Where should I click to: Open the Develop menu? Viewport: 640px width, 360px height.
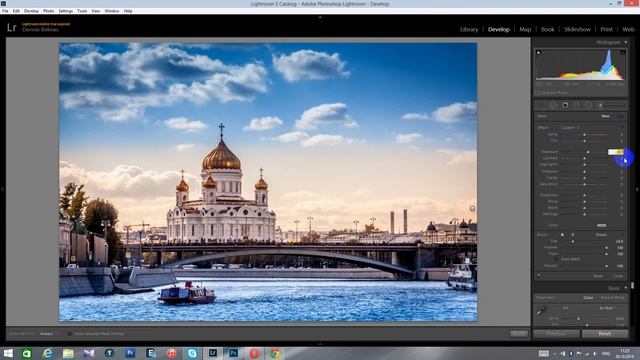pos(31,11)
